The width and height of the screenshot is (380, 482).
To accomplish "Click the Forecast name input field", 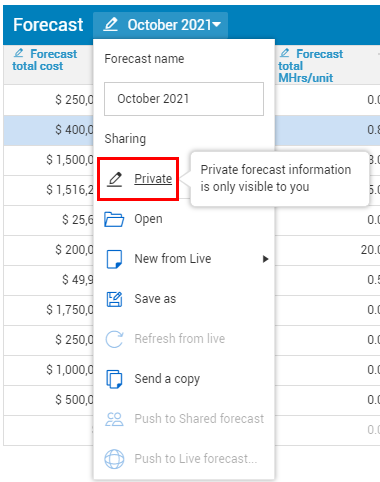I will click(184, 99).
